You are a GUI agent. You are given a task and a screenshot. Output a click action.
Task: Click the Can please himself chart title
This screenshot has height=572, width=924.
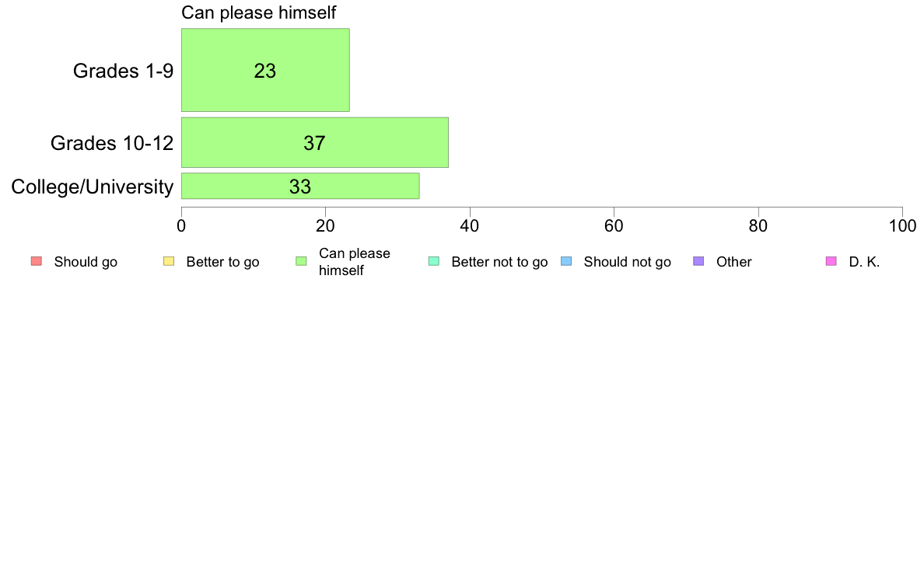[x=259, y=13]
